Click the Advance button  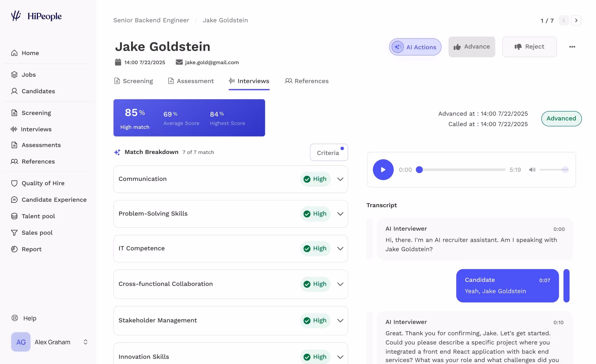472,47
